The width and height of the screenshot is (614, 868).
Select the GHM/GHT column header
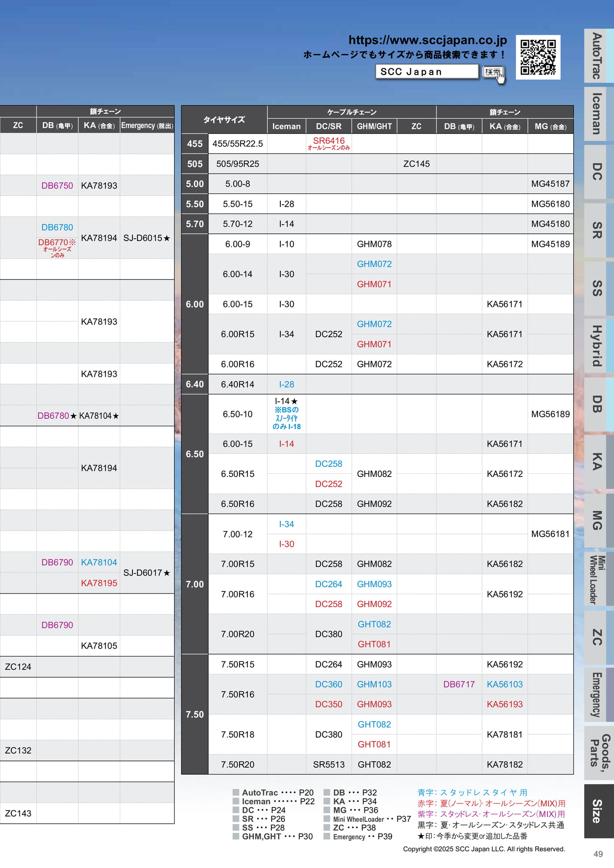coord(374,127)
